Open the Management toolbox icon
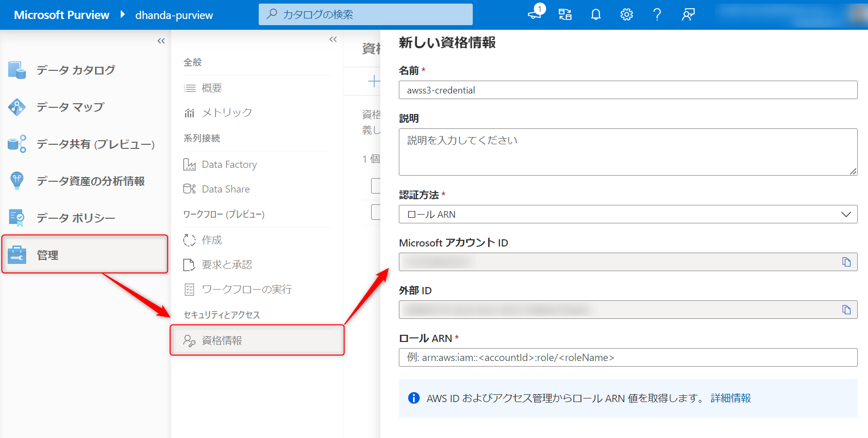This screenshot has height=438, width=868. 17,255
